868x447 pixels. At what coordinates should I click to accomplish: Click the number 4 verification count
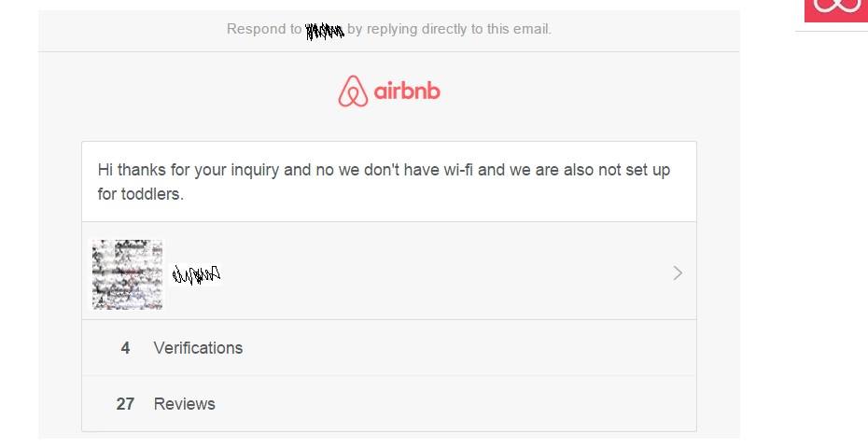(x=125, y=348)
